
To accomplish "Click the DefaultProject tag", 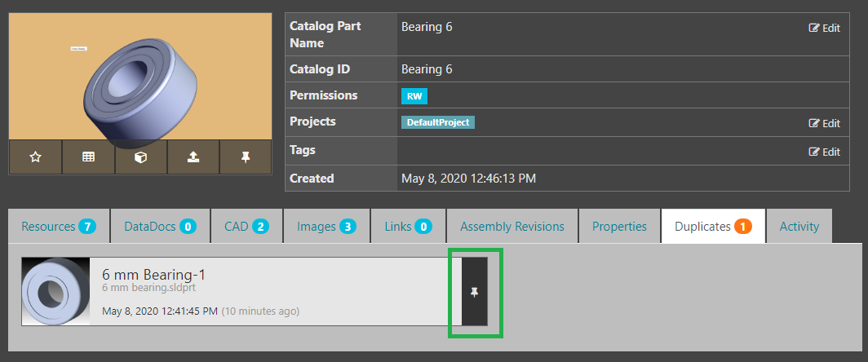I will pyautogui.click(x=438, y=122).
